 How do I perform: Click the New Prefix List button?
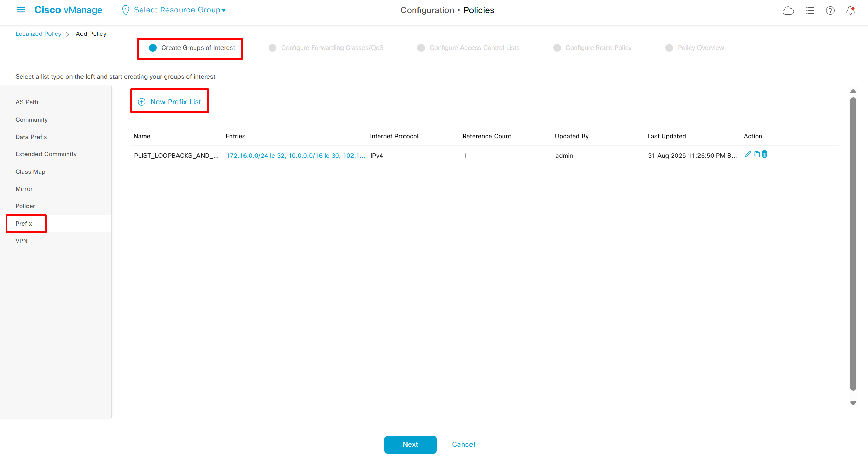(170, 102)
